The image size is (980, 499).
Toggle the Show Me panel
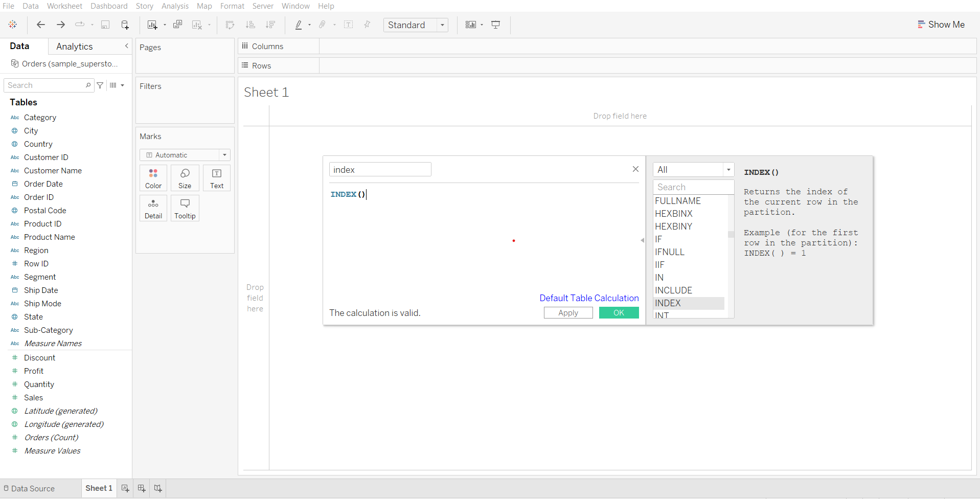point(941,25)
